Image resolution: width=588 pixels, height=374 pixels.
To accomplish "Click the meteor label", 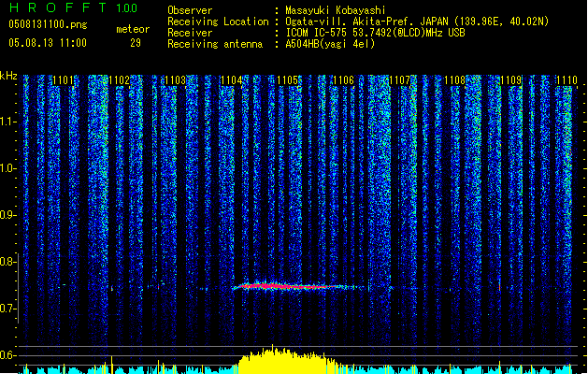I will (x=133, y=29).
